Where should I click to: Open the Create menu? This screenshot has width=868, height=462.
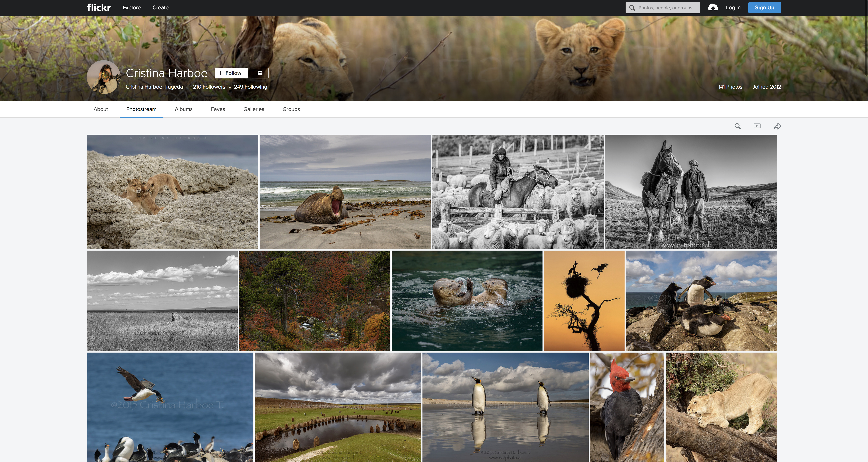click(160, 7)
